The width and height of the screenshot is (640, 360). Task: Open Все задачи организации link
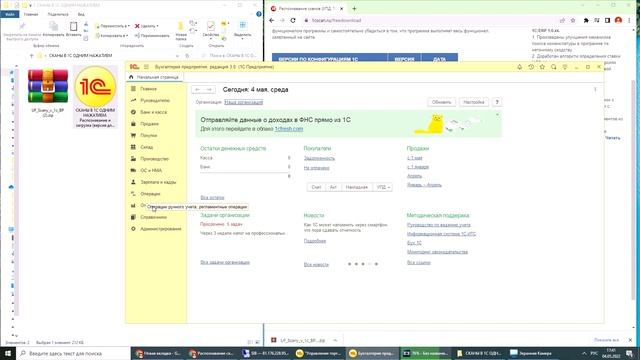[x=225, y=262]
